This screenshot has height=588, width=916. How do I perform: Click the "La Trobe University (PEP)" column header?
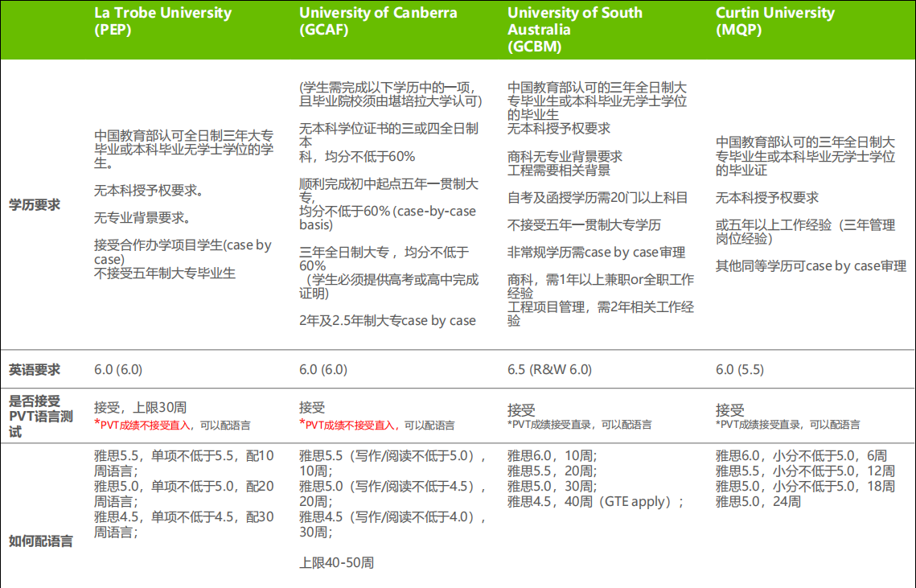163,21
